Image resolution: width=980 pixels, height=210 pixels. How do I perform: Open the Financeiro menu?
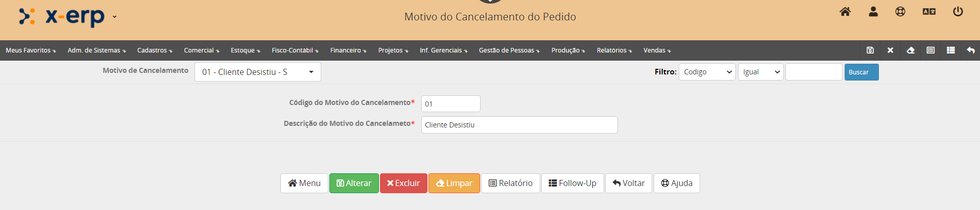[x=348, y=50]
